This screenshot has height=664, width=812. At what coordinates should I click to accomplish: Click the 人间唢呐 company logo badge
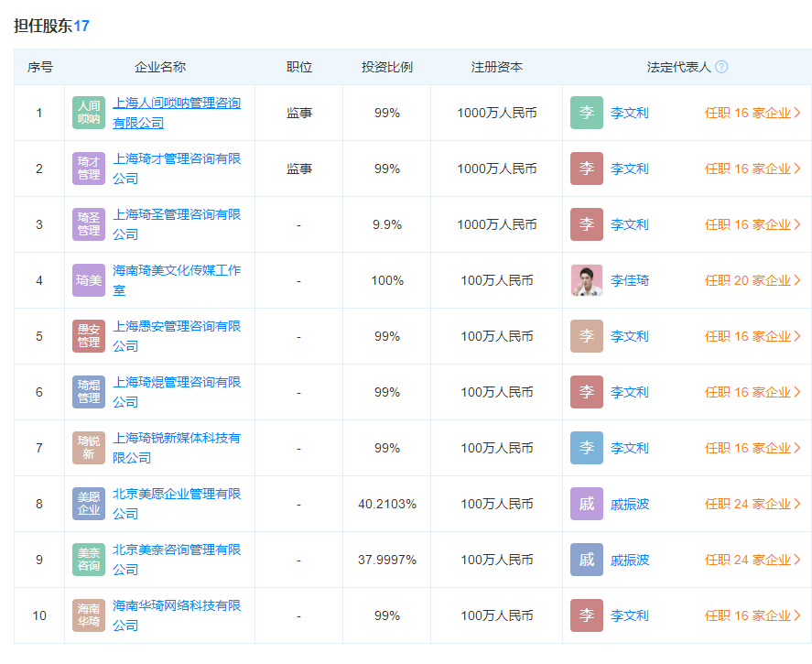[x=89, y=113]
